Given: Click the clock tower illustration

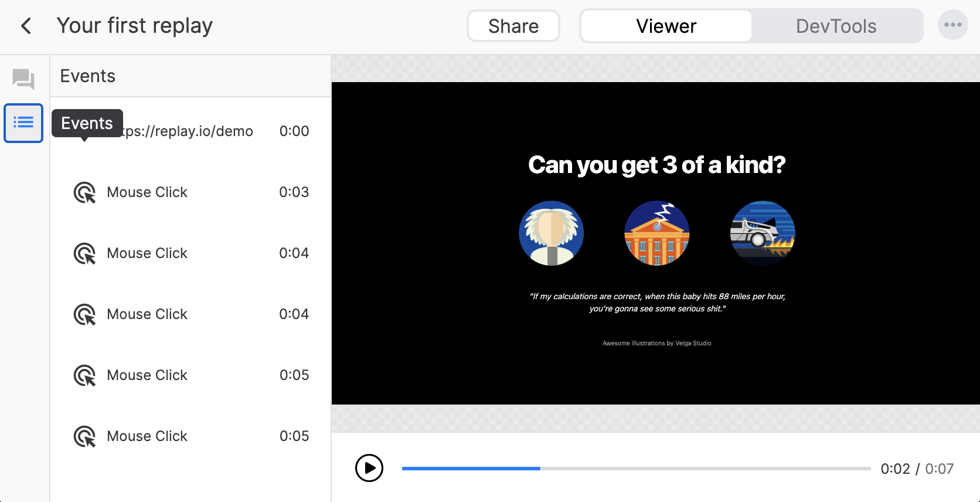Looking at the screenshot, I should tap(657, 233).
